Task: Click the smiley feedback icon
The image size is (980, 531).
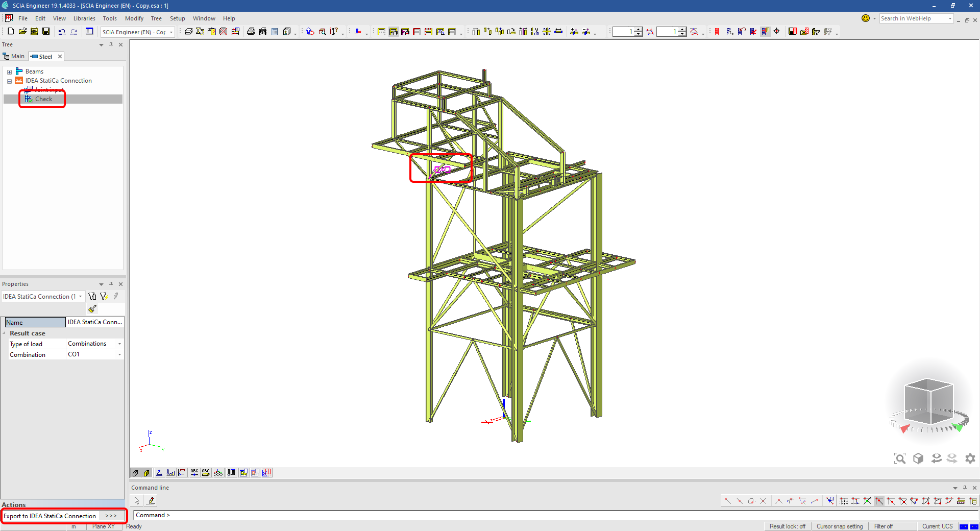Action: coord(866,18)
